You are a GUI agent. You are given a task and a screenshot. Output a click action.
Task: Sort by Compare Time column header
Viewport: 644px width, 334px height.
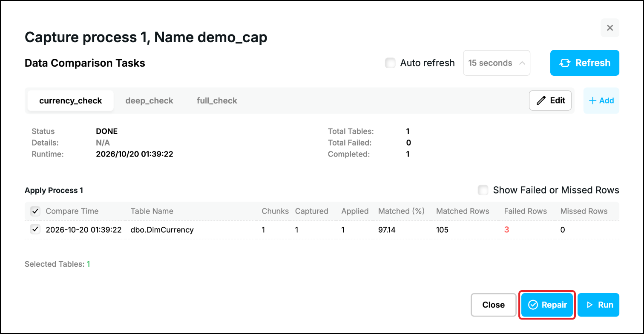click(72, 211)
